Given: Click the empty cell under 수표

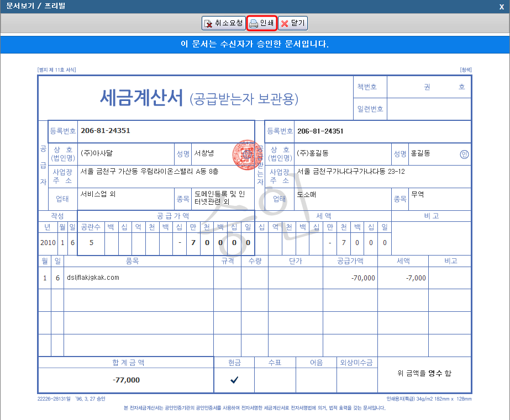Looking at the screenshot, I should point(275,380).
